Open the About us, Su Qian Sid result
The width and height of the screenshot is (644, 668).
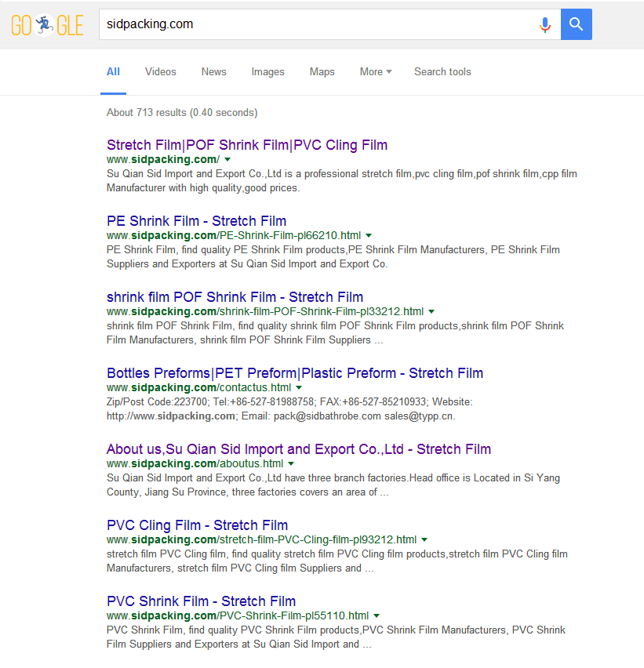point(299,448)
